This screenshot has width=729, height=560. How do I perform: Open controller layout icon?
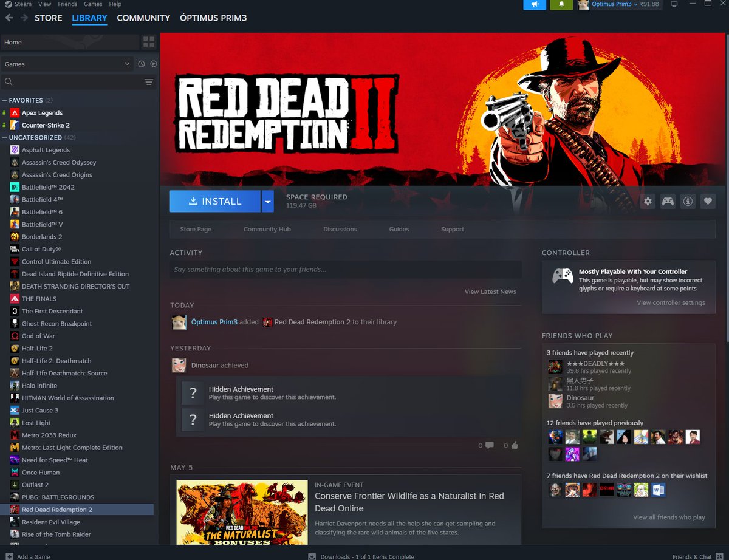[x=668, y=202]
